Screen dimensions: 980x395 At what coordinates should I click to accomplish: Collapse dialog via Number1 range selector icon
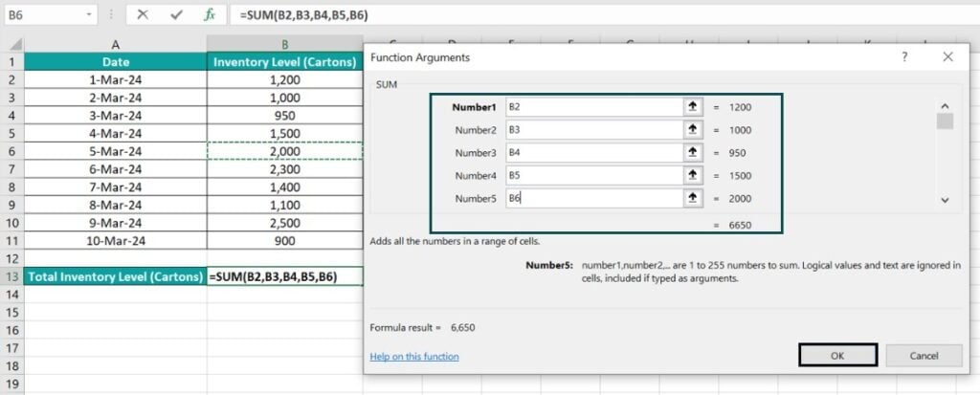pyautogui.click(x=692, y=107)
